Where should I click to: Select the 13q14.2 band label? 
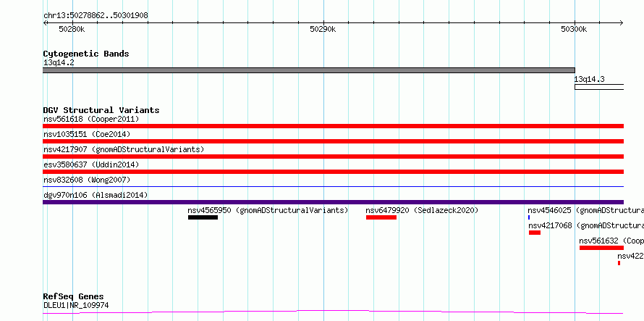(x=59, y=63)
